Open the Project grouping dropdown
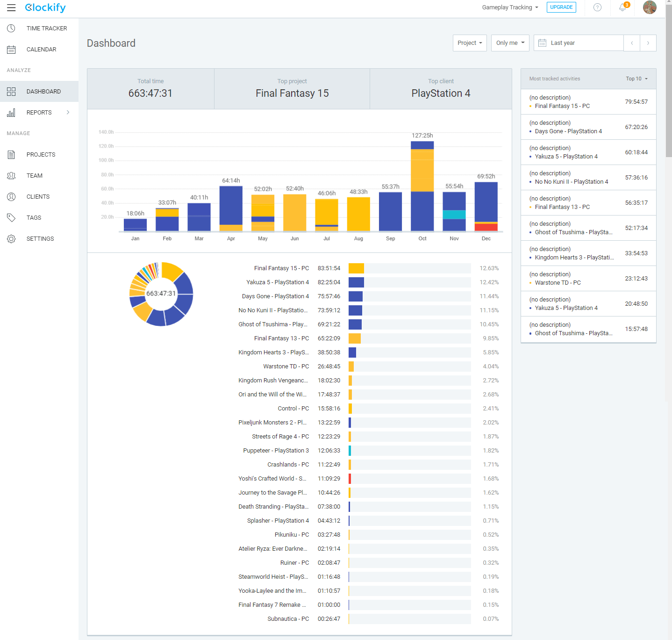This screenshot has width=672, height=640. [x=470, y=43]
